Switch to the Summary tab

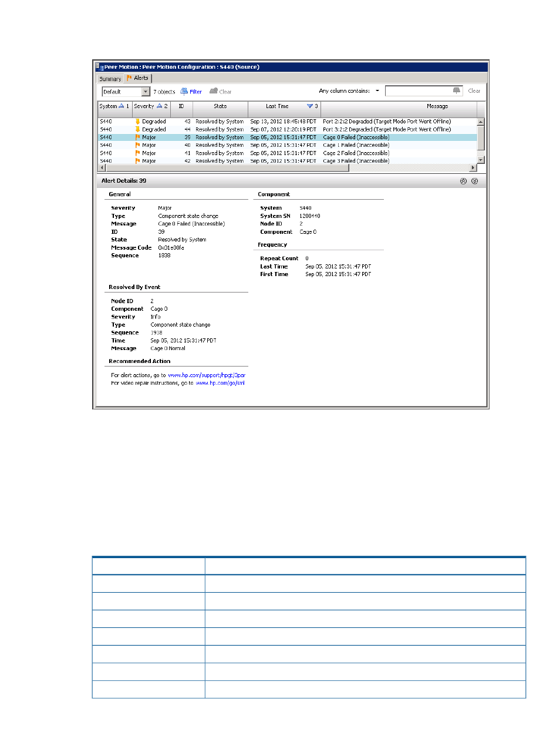[110, 79]
